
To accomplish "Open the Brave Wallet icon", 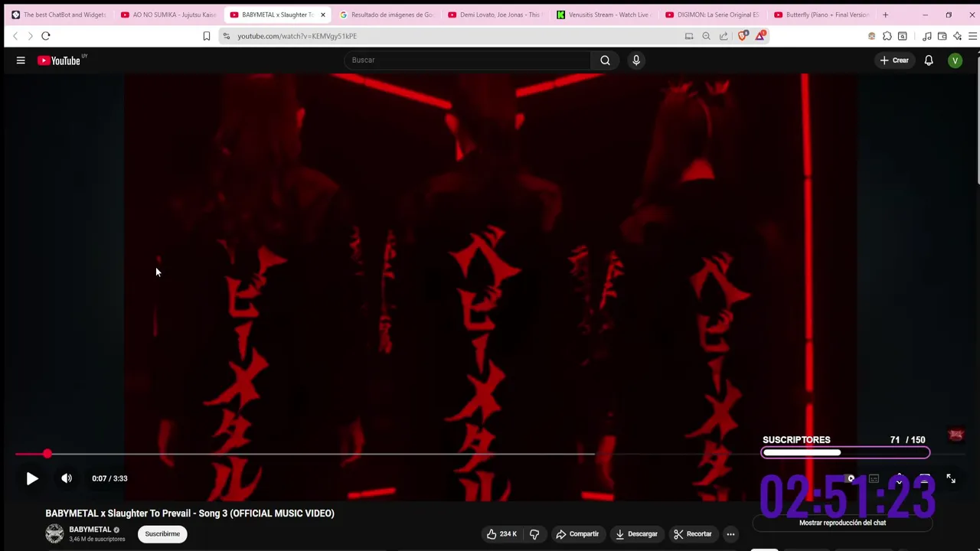I will click(942, 36).
